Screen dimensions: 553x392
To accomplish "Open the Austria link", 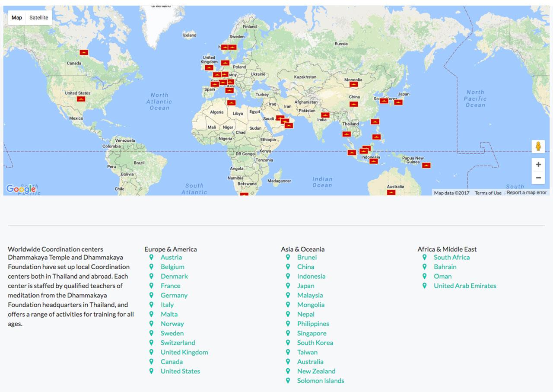I will point(171,257).
